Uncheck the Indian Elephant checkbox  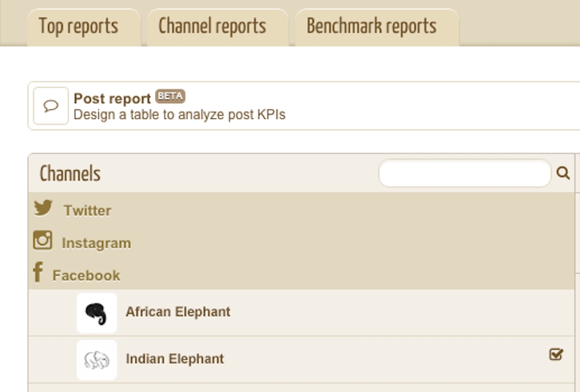coord(556,354)
